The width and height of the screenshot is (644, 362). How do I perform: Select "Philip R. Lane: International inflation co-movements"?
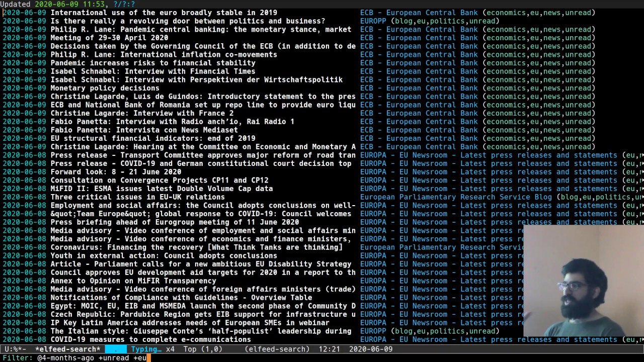[164, 55]
